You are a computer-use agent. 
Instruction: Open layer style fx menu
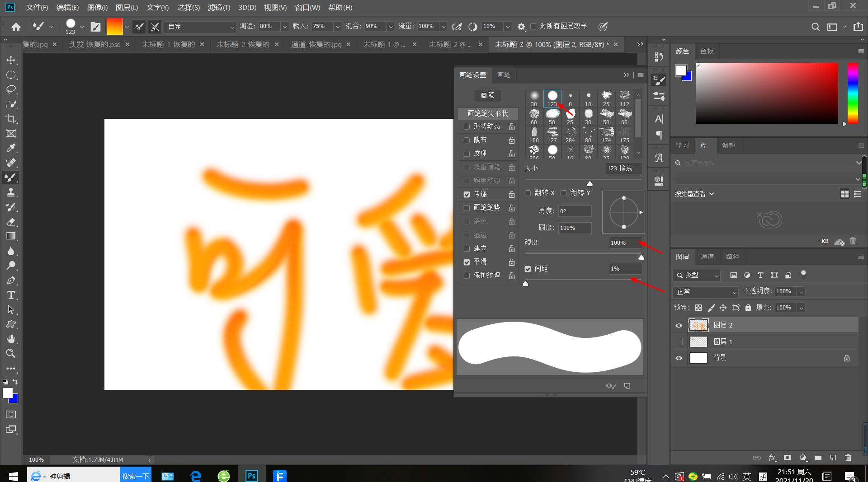772,458
